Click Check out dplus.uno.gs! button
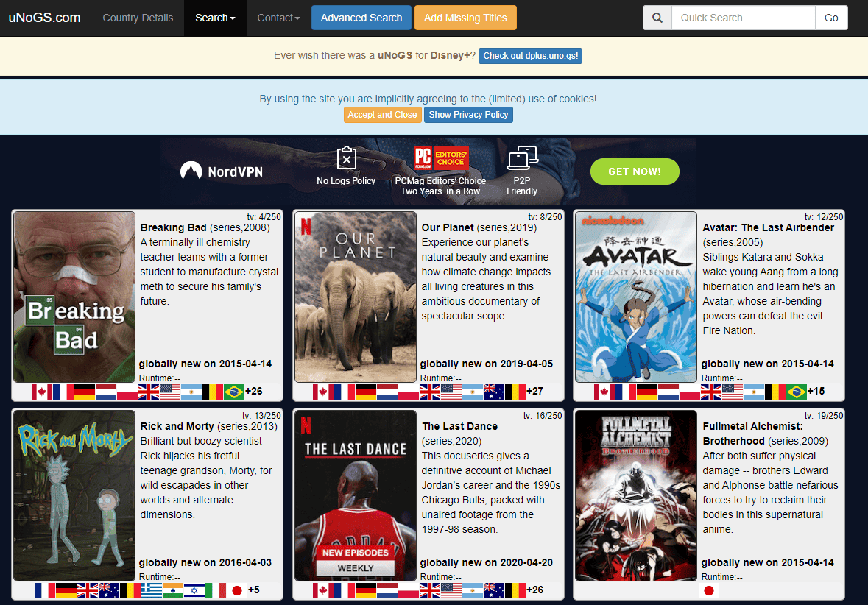The width and height of the screenshot is (868, 605). [530, 56]
